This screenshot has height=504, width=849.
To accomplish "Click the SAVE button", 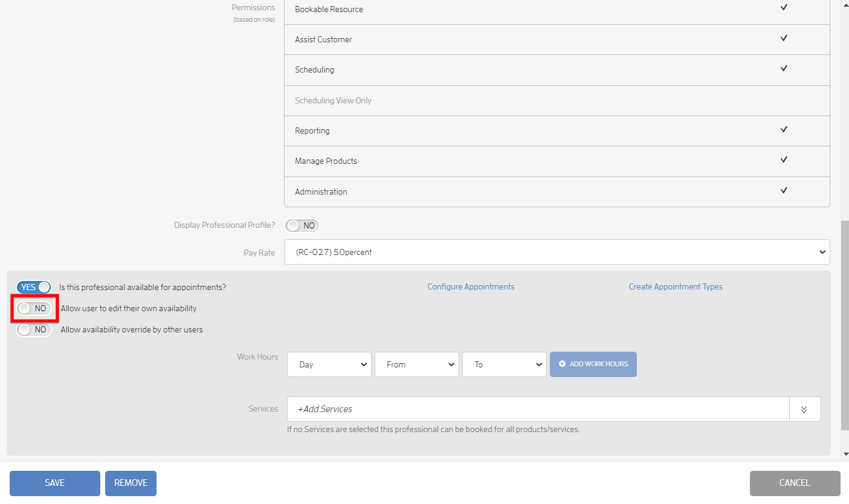I will (55, 483).
